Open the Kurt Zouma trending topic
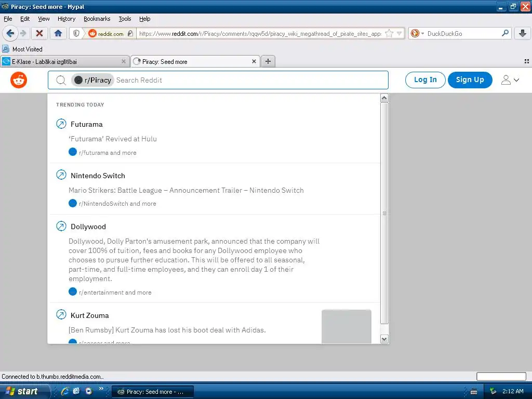The width and height of the screenshot is (532, 399). click(89, 315)
